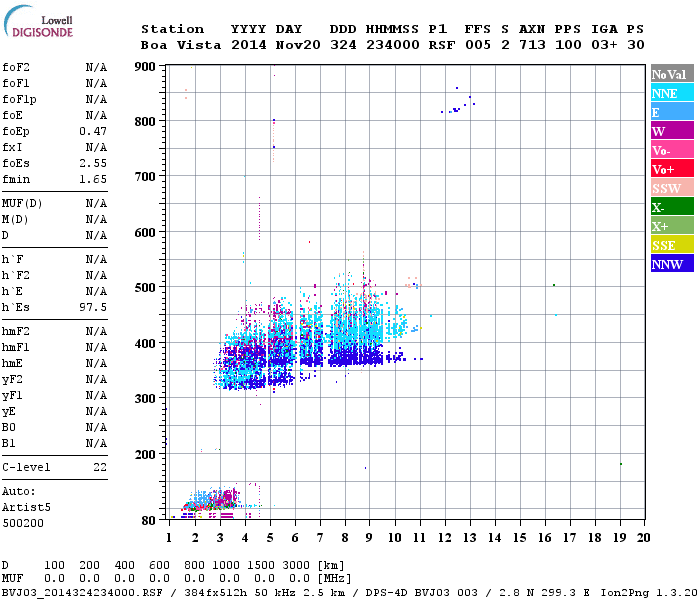
Task: Click the Artist5 auto-scaling label
Action: point(26,508)
